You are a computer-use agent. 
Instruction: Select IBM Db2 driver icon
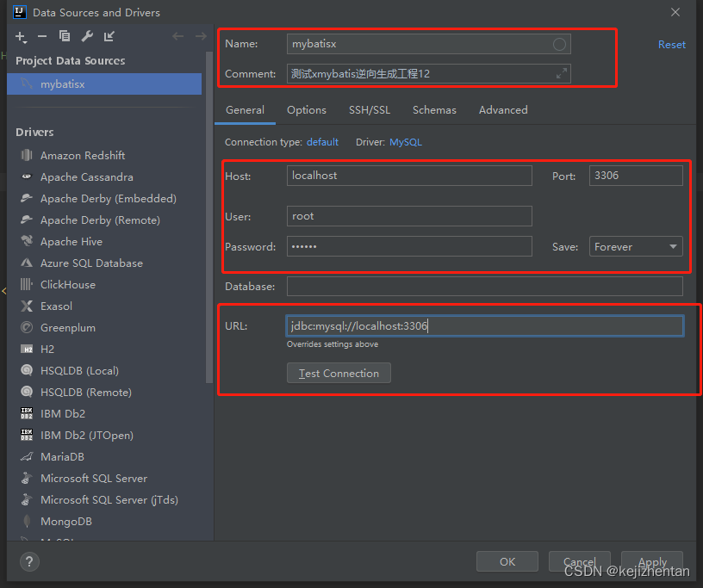pyautogui.click(x=27, y=413)
